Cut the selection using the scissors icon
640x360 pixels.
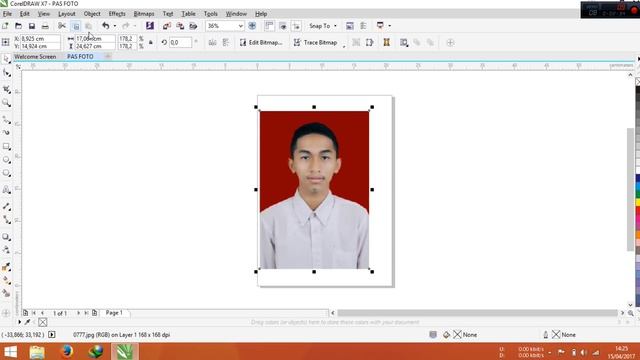coord(62,26)
